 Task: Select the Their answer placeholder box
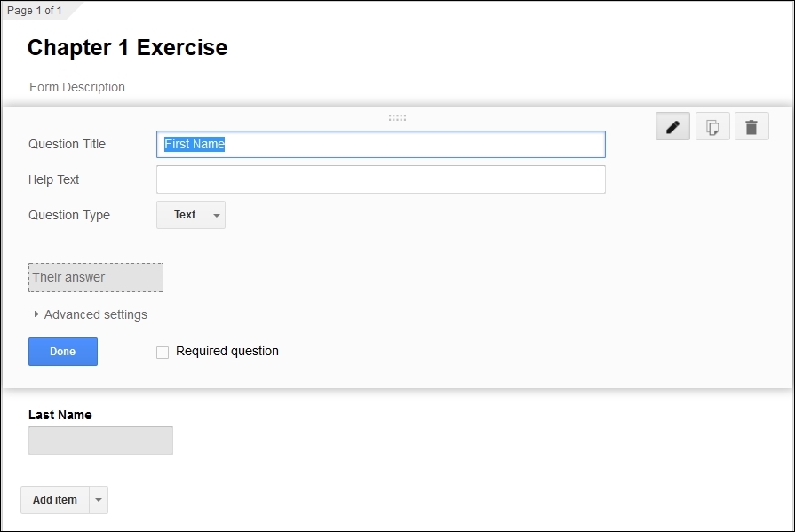pos(96,277)
